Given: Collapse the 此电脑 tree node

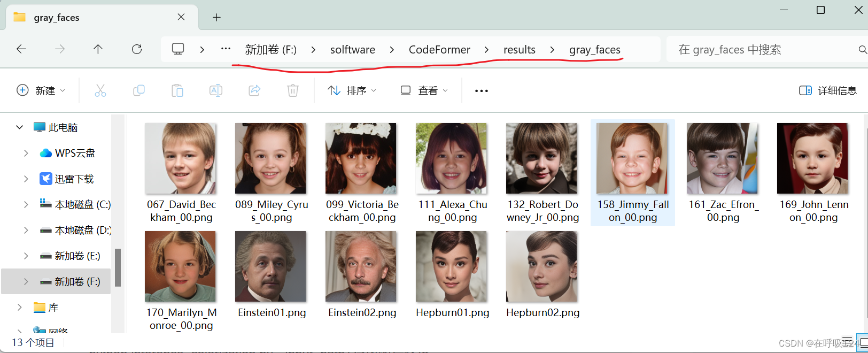Looking at the screenshot, I should pyautogui.click(x=19, y=127).
